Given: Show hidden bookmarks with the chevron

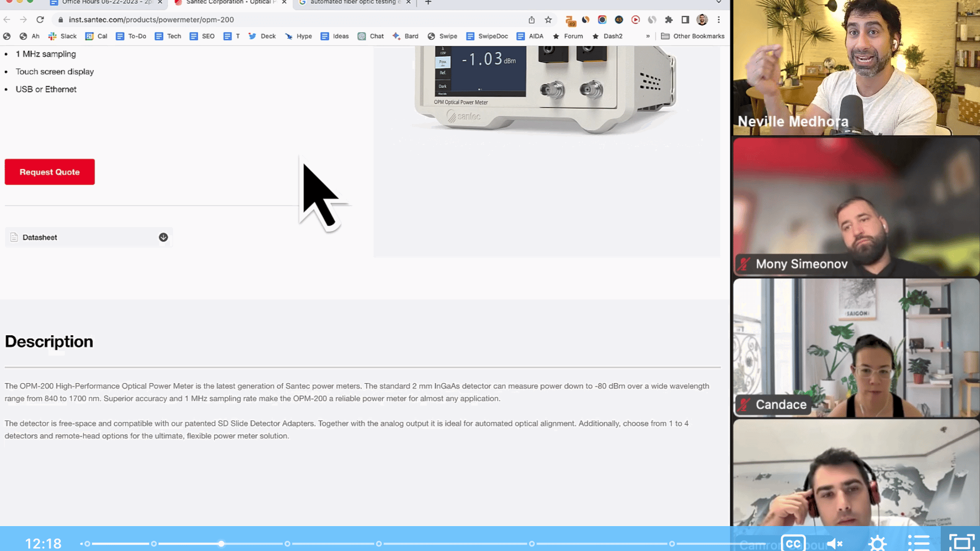Looking at the screenshot, I should click(648, 36).
